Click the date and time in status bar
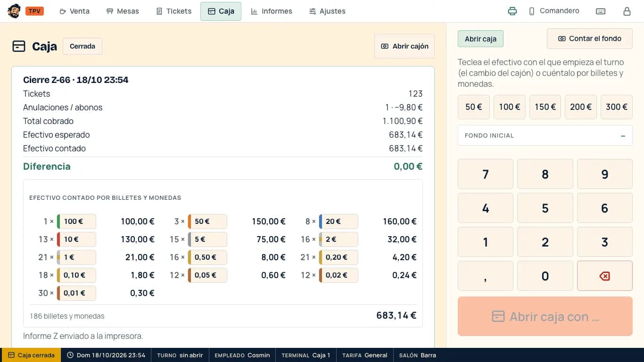Viewport: 644px width, 362px height. [x=106, y=355]
